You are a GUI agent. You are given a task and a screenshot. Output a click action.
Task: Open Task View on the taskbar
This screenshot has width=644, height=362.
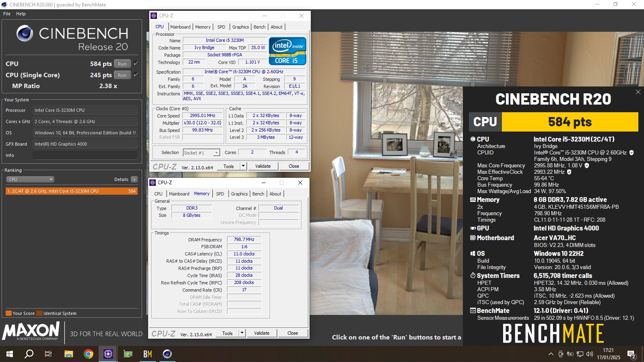[x=48, y=354]
